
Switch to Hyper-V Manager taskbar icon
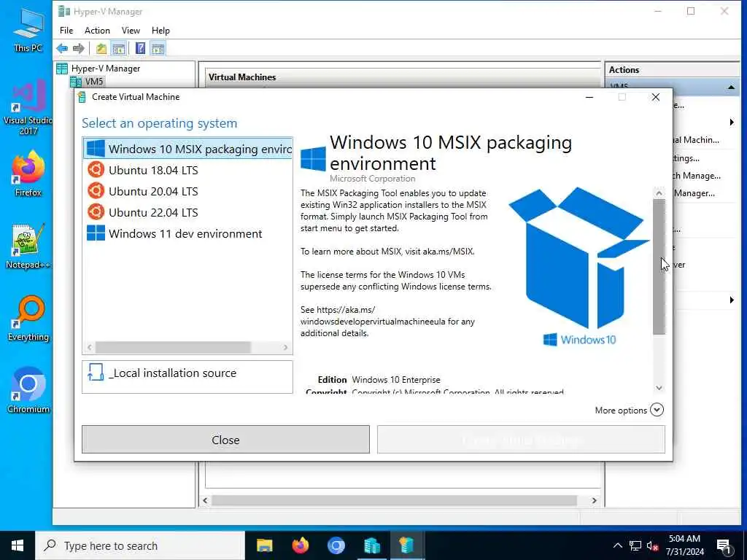coord(371,545)
